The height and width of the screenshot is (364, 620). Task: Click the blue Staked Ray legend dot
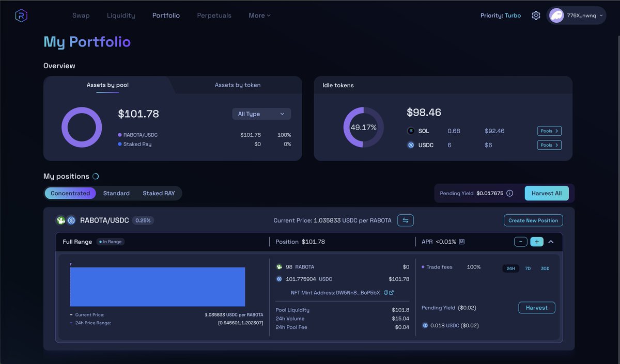pos(120,144)
